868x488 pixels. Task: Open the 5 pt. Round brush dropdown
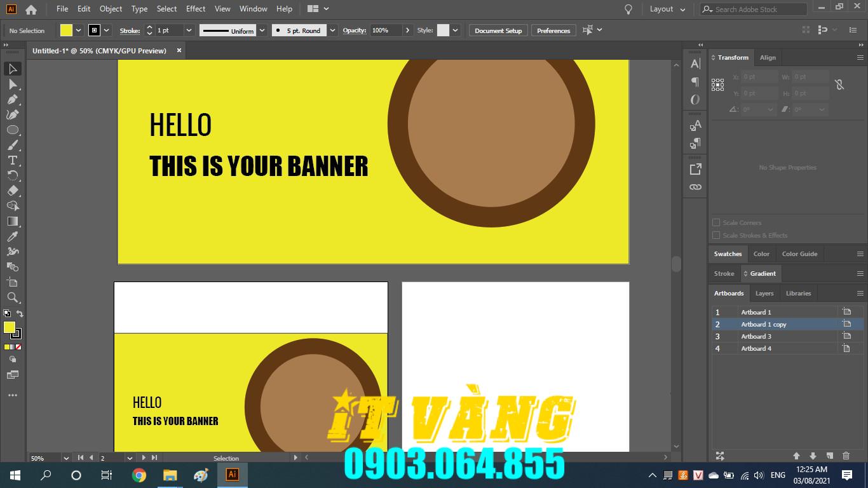332,30
